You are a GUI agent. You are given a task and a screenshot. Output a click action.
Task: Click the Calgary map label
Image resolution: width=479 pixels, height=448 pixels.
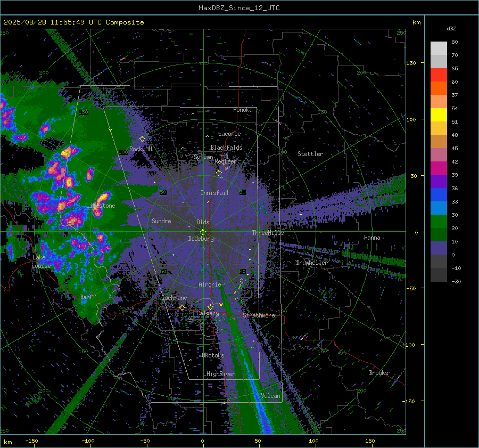tap(208, 313)
